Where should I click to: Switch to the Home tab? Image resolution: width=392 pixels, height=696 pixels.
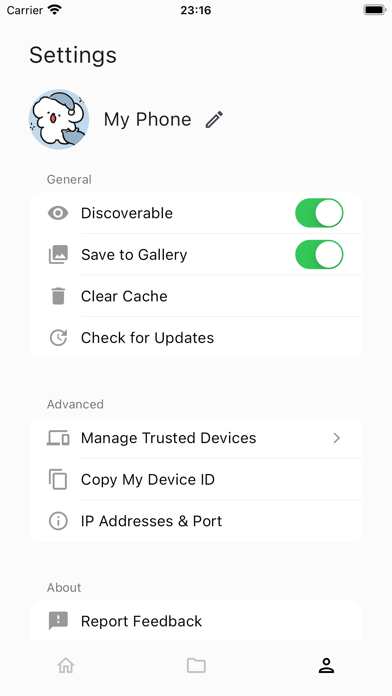(66, 665)
